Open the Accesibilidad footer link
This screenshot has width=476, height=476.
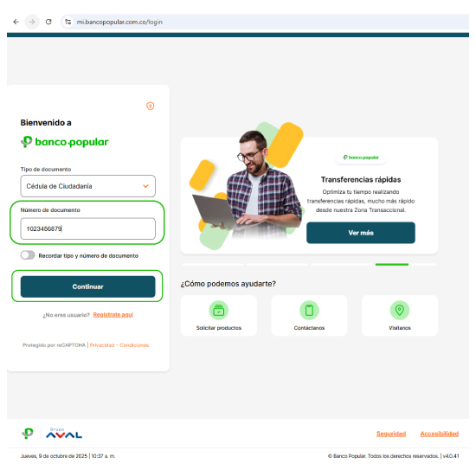click(440, 434)
